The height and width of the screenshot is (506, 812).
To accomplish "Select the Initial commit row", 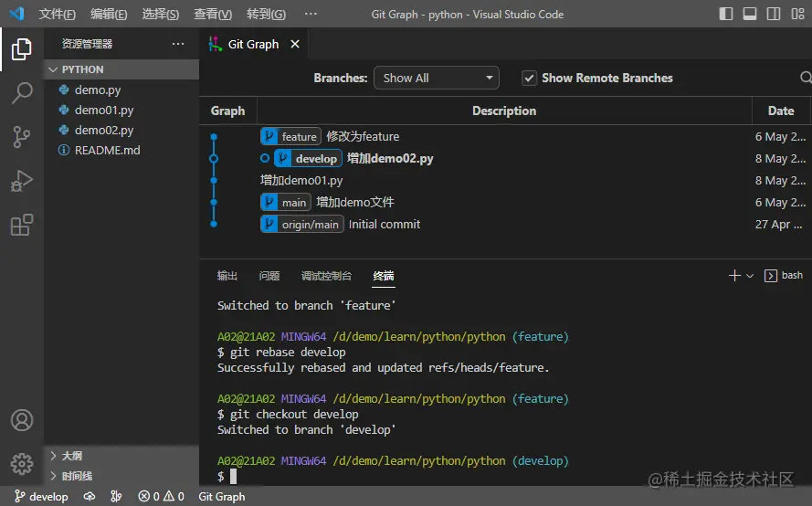I will [x=505, y=225].
